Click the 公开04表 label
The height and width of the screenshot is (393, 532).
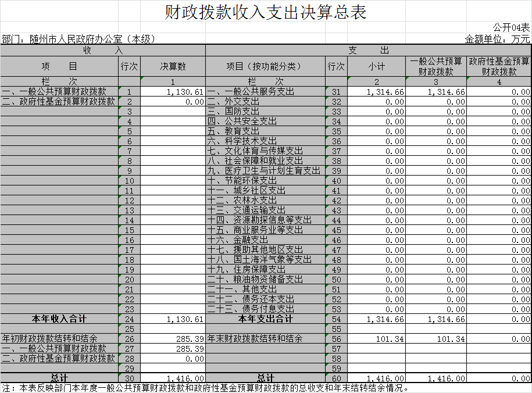(x=511, y=27)
